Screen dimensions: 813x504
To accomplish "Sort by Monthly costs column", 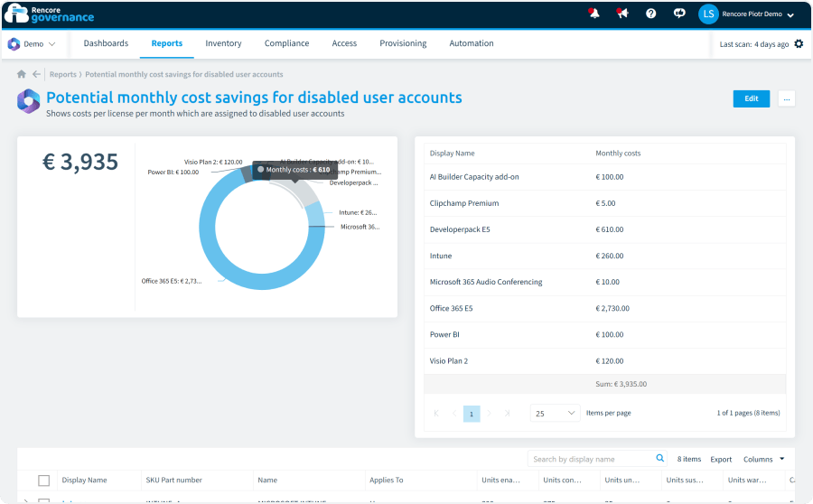I will (618, 154).
